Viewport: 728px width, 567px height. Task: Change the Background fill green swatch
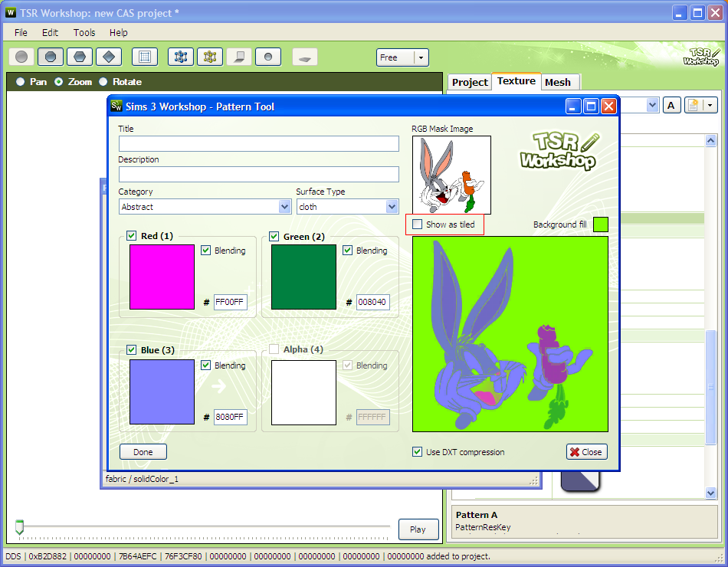pyautogui.click(x=601, y=225)
